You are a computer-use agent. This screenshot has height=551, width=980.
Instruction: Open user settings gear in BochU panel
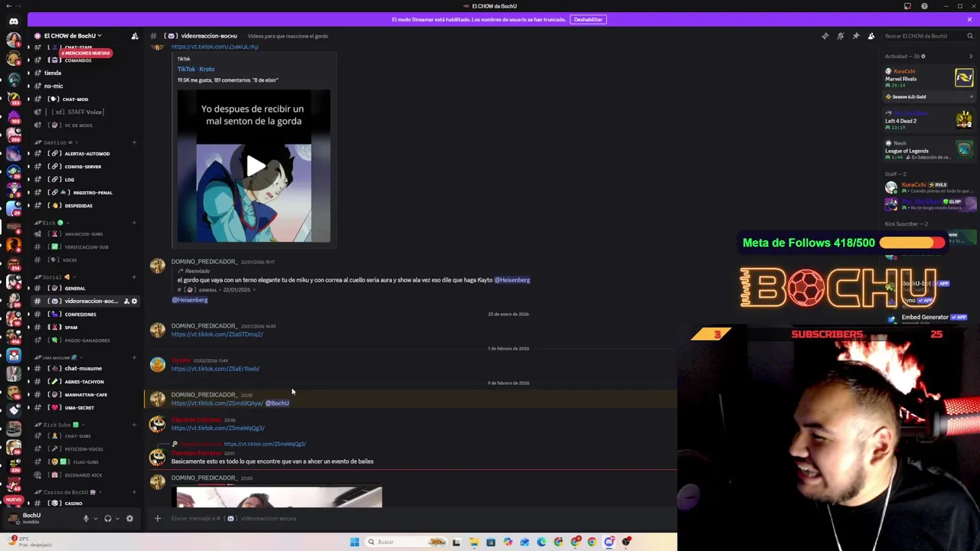[129, 519]
